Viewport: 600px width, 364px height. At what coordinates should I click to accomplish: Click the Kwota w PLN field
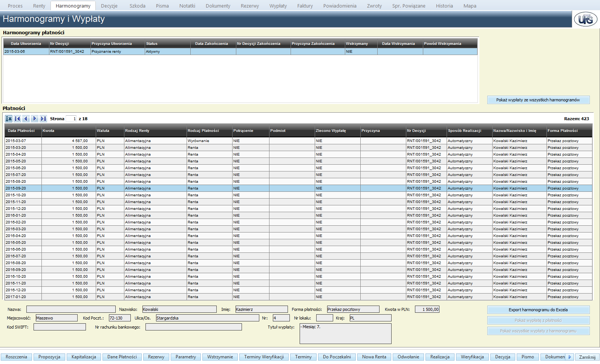pos(427,309)
